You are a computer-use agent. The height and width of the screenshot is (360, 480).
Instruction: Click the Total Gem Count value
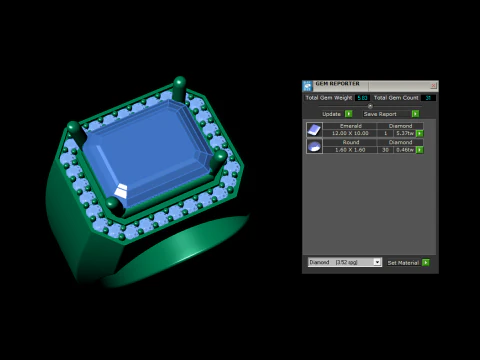click(x=428, y=98)
